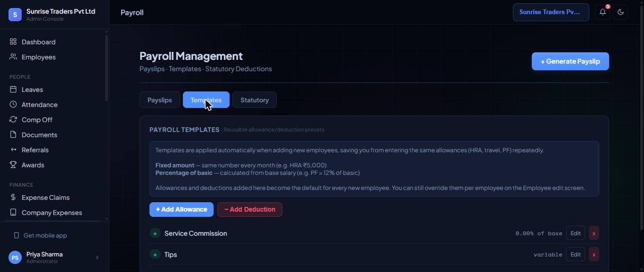Click the Attendance clock icon
Image resolution: width=644 pixels, height=272 pixels.
[13, 105]
